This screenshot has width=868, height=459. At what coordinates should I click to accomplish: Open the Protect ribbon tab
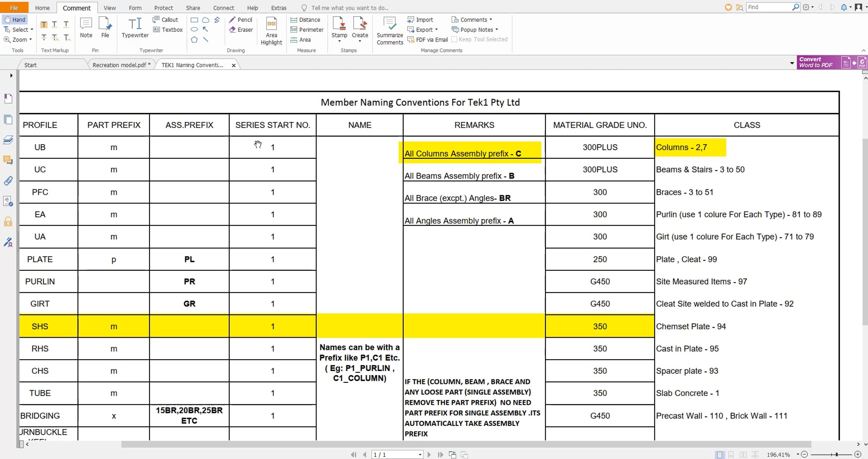coord(163,8)
